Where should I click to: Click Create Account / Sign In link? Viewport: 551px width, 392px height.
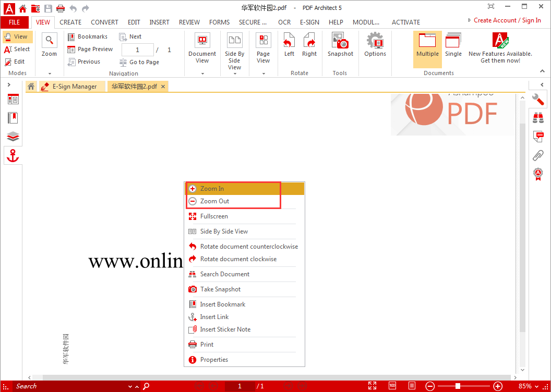507,20
